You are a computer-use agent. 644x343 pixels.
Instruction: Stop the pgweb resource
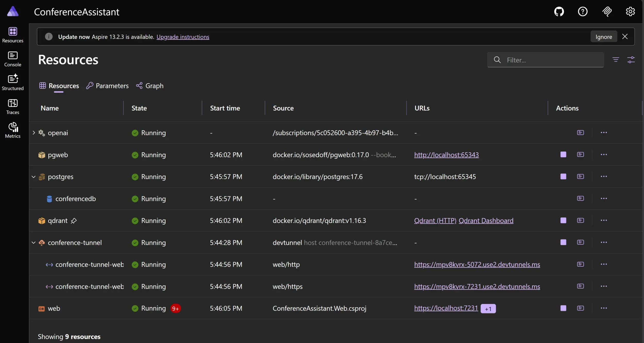563,154
